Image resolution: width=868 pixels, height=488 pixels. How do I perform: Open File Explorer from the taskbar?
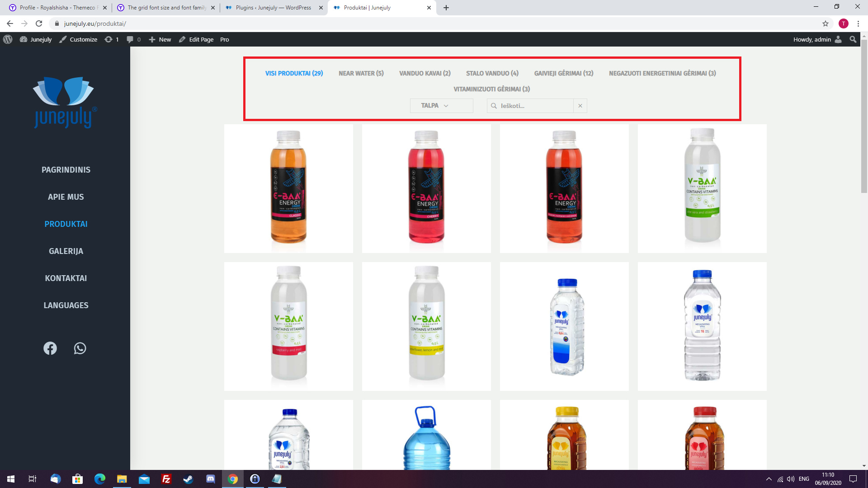click(122, 479)
